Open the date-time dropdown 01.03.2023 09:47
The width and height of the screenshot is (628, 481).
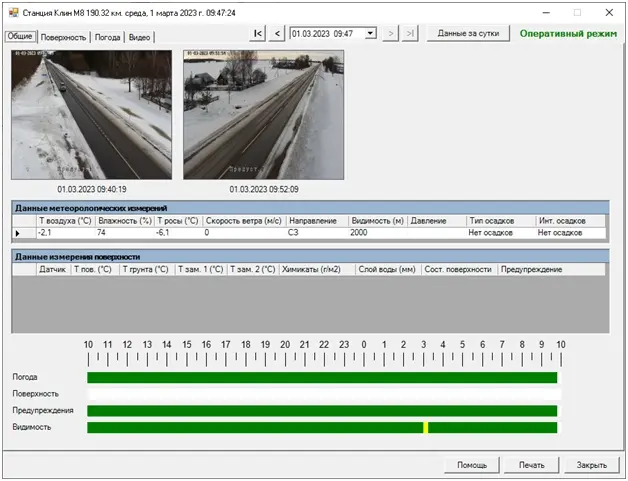[371, 33]
